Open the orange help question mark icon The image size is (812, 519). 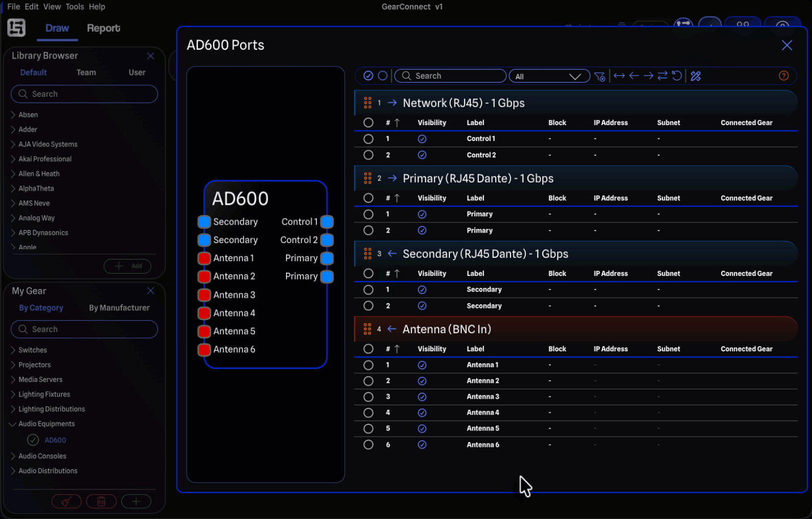784,76
